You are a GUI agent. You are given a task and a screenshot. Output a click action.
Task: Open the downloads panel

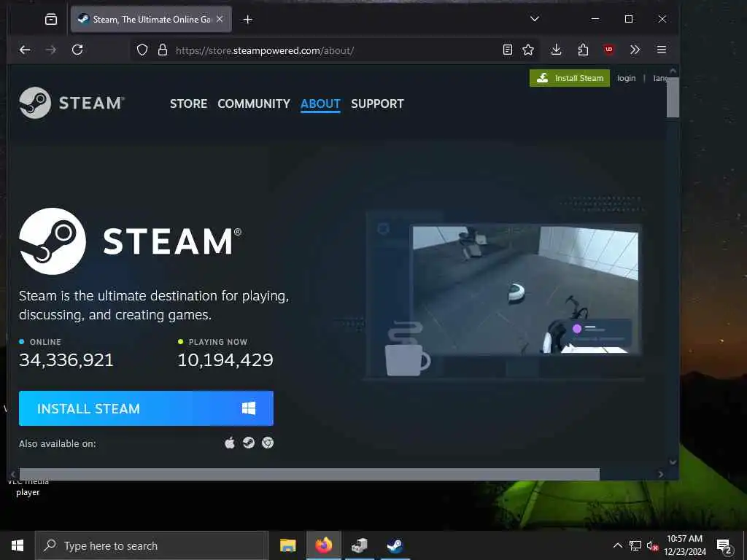click(556, 50)
